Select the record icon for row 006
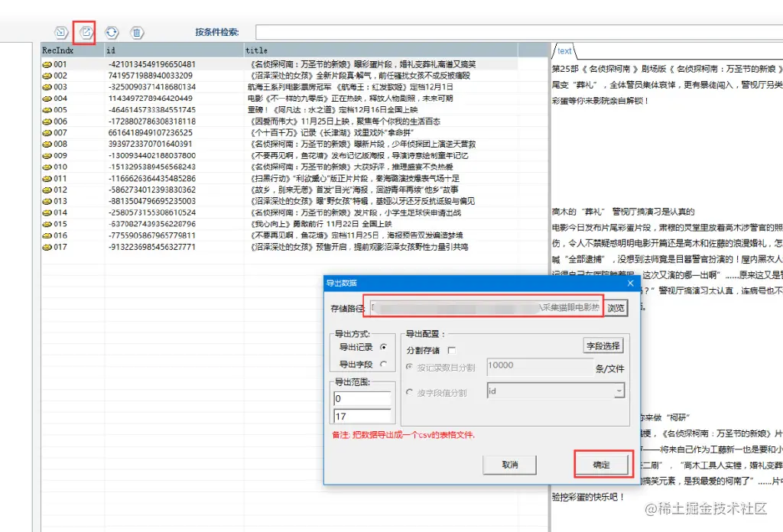 (47, 122)
